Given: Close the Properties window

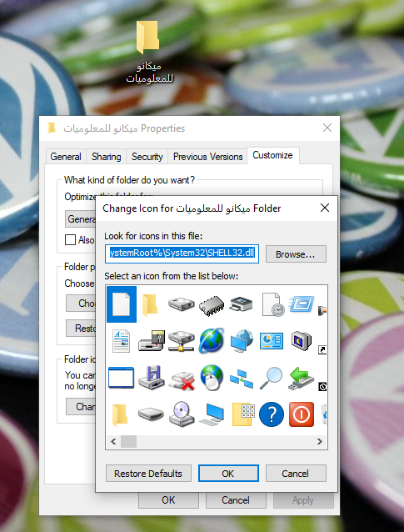Looking at the screenshot, I should tap(327, 128).
